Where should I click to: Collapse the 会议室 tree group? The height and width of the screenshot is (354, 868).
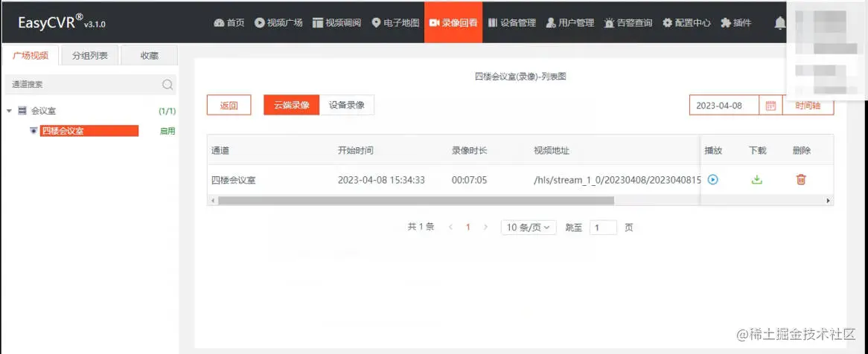coord(9,111)
